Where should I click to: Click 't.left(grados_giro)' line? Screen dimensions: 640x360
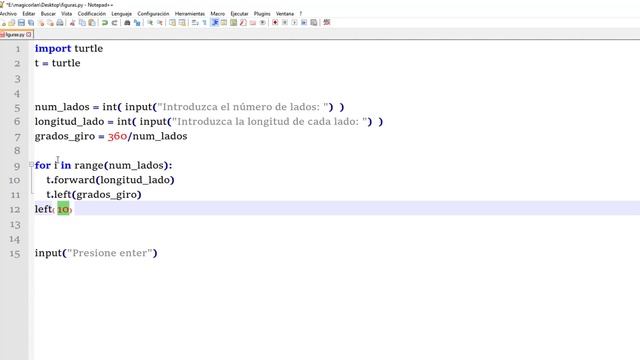click(94, 194)
